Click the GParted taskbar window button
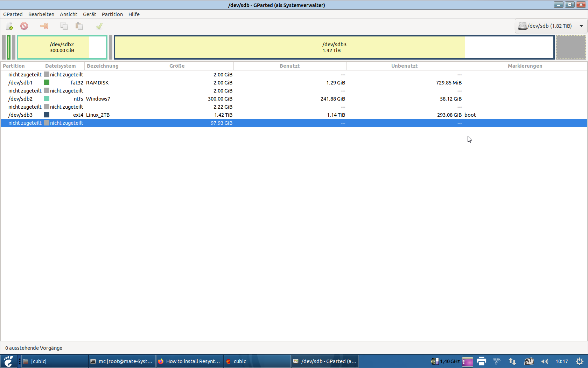The height and width of the screenshot is (368, 588). click(324, 361)
